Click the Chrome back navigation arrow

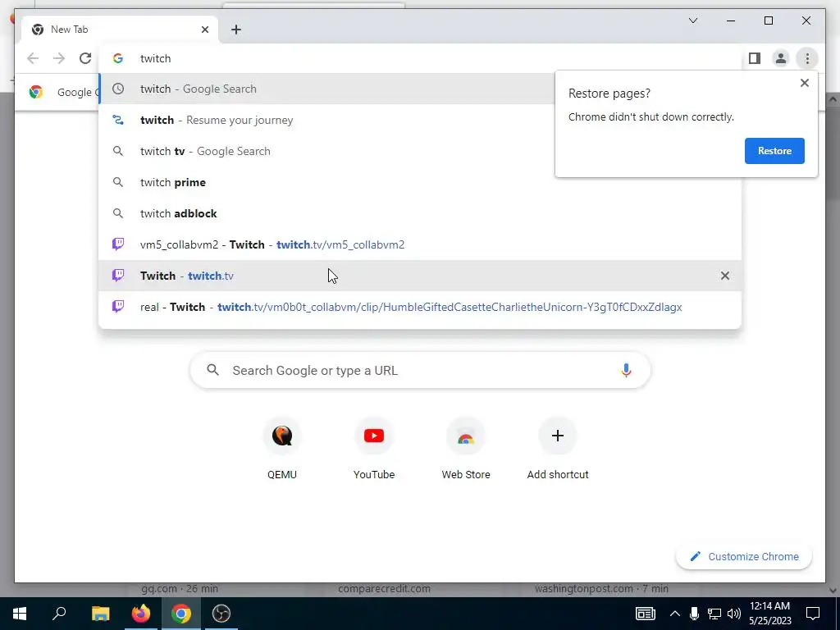coord(33,58)
